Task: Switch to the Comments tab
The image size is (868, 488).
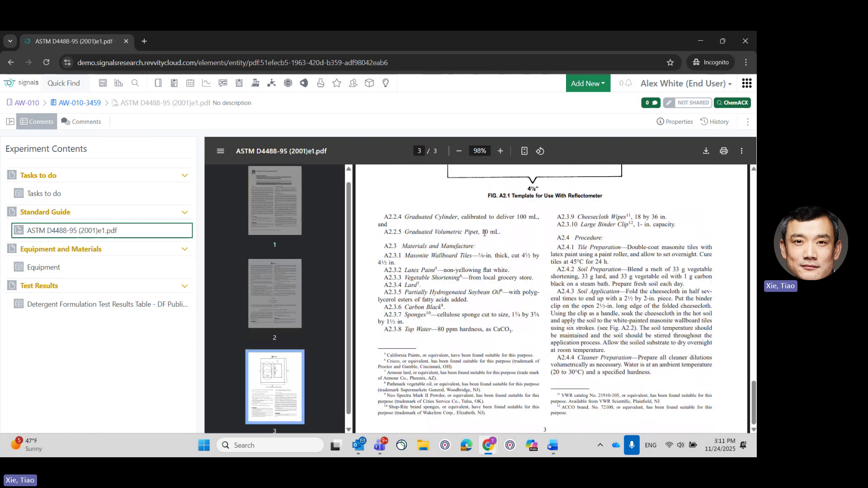Action: pos(81,121)
